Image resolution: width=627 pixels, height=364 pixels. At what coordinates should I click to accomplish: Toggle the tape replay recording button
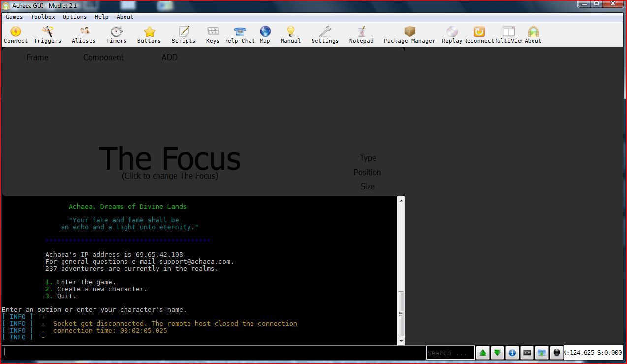[x=527, y=353]
